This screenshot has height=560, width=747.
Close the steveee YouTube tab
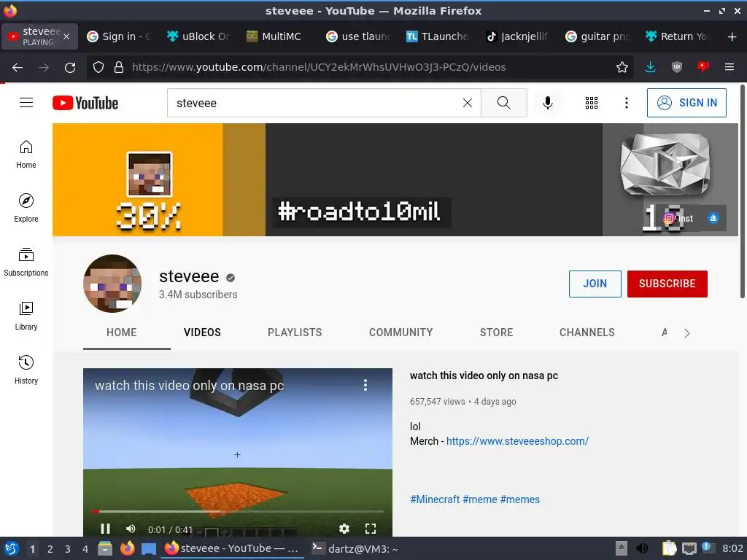[x=66, y=36]
